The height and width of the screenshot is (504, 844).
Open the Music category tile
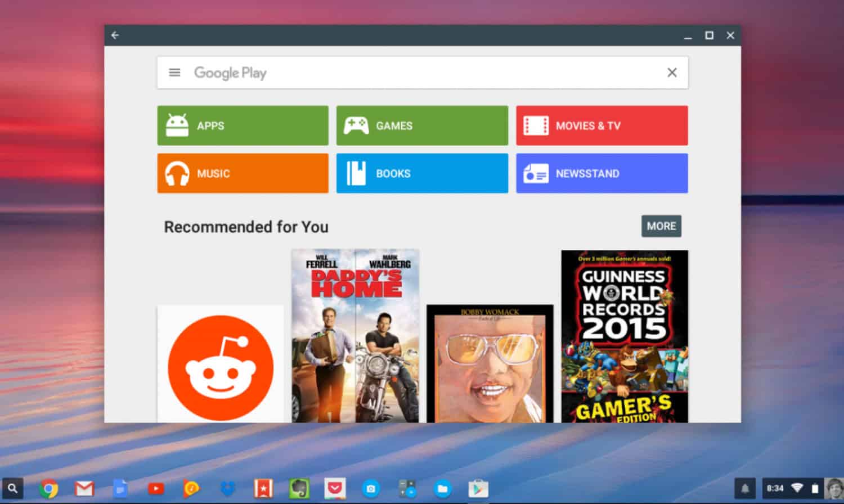pos(243,173)
